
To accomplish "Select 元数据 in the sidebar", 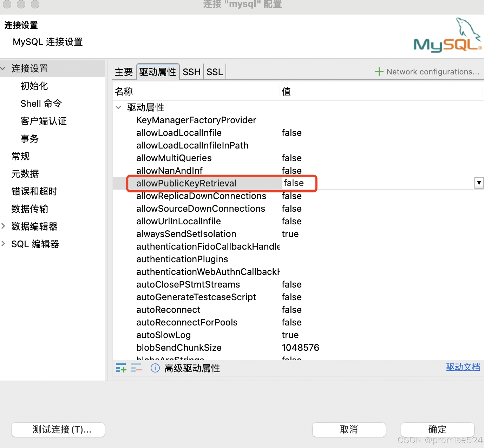I will point(25,174).
